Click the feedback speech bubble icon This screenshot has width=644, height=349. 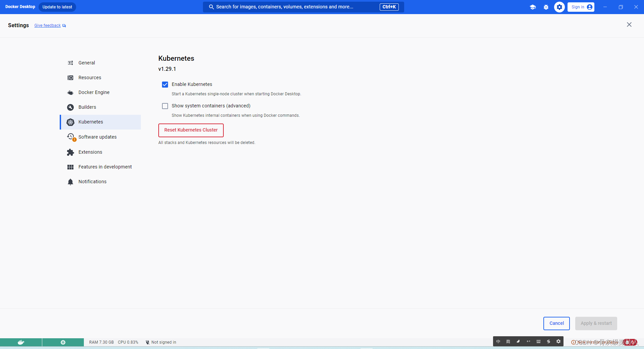[x=64, y=26]
